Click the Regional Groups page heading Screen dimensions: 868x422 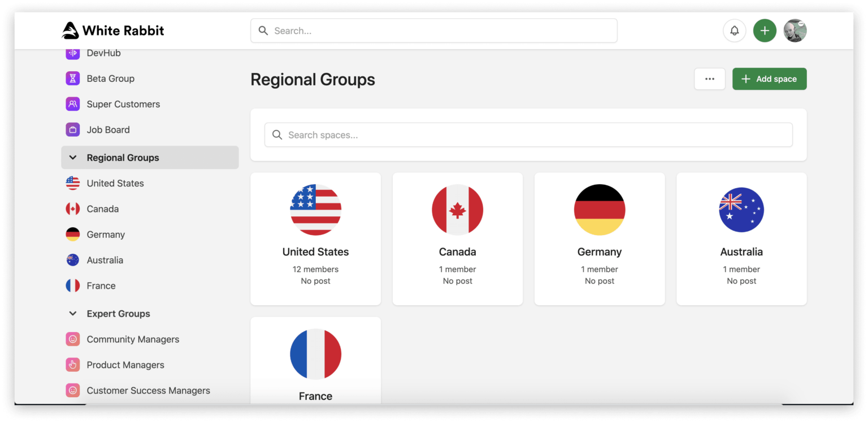coord(313,79)
